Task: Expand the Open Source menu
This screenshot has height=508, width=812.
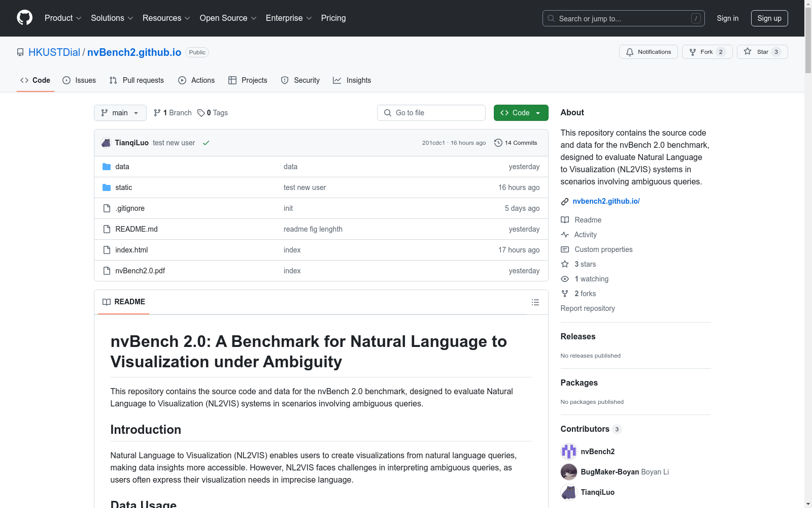Action: pyautogui.click(x=228, y=18)
